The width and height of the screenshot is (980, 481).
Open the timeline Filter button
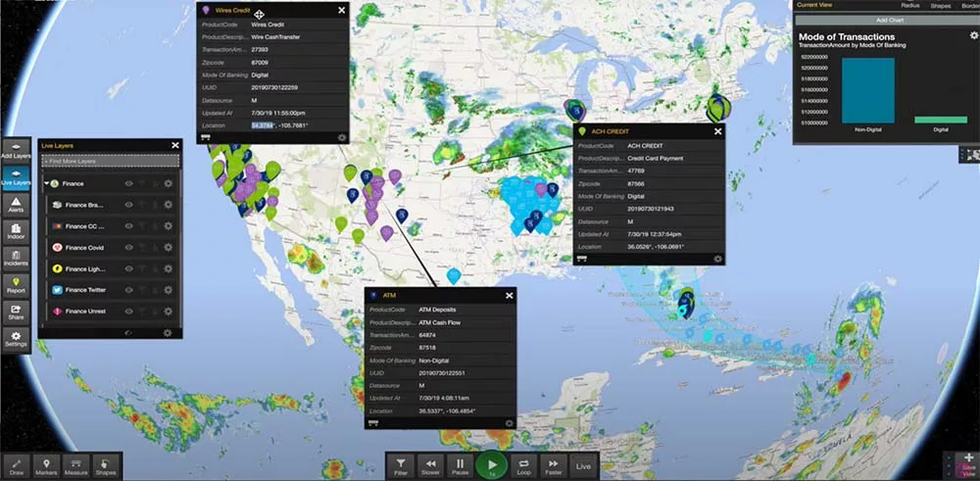pyautogui.click(x=401, y=466)
